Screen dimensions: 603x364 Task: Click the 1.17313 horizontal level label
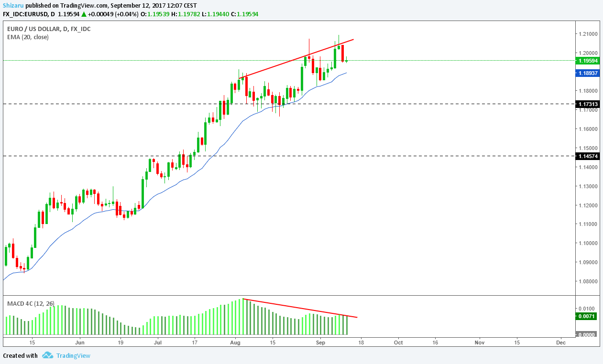point(588,104)
